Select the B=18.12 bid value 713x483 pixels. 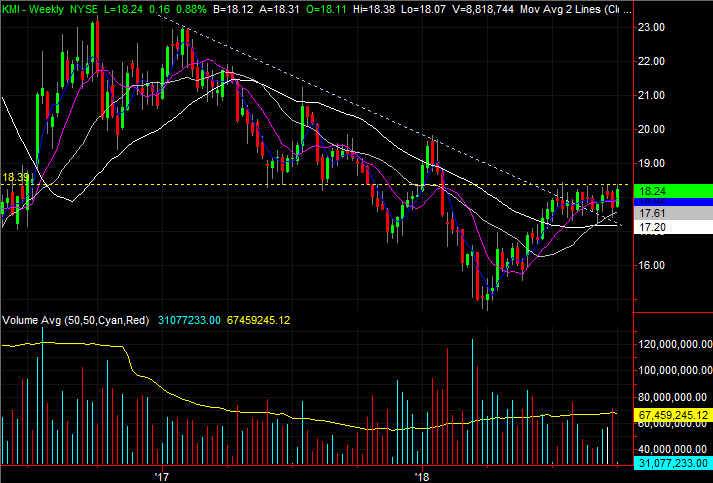(x=233, y=9)
